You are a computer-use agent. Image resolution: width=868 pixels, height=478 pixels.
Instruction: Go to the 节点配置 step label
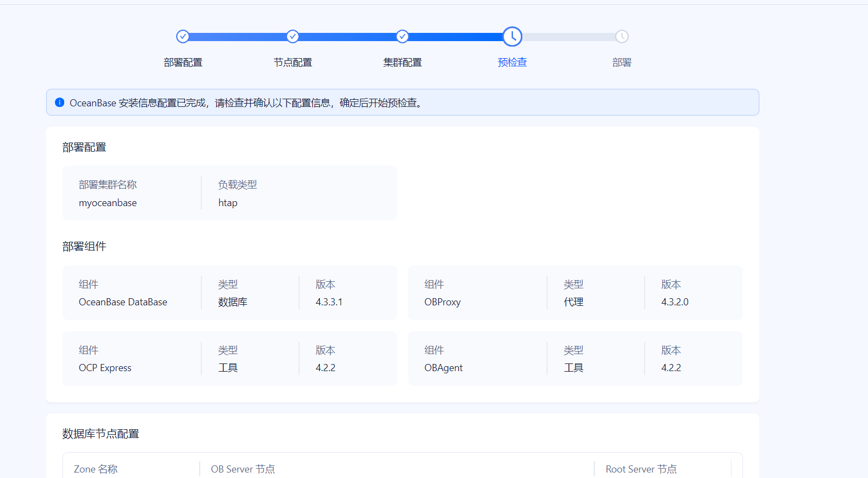click(x=293, y=62)
